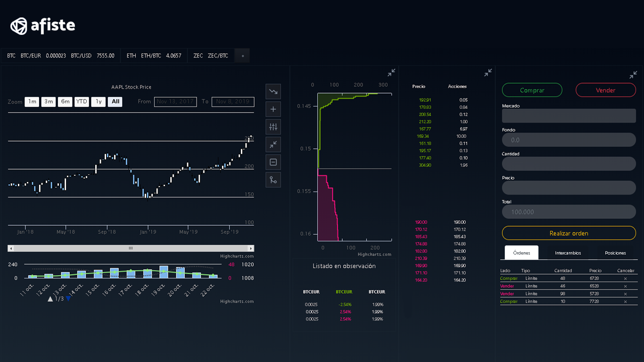
Task: Click the From date field
Action: pyautogui.click(x=175, y=102)
